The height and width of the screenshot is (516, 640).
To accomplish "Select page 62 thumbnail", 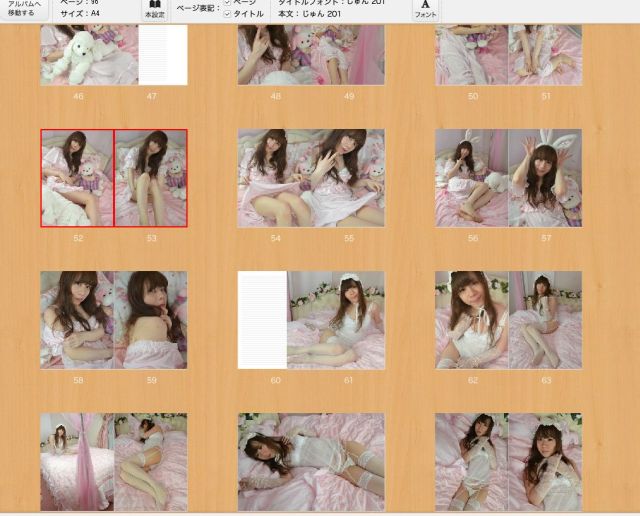I will [x=471, y=320].
